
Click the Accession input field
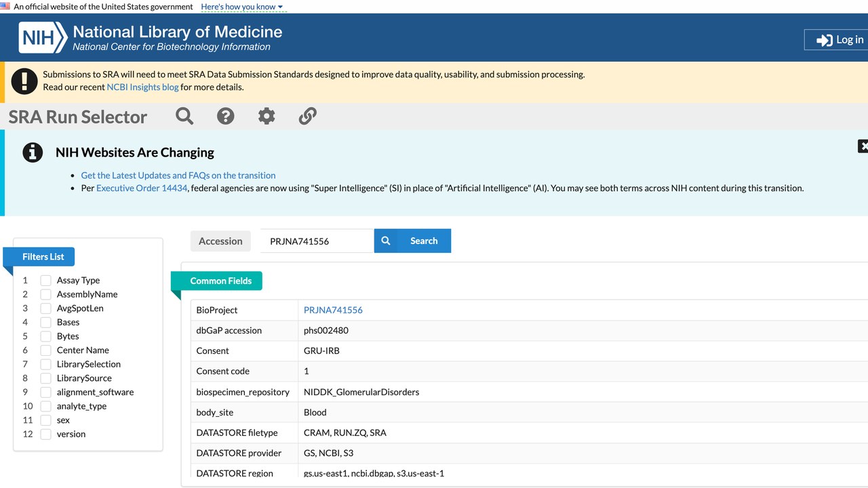click(x=317, y=241)
